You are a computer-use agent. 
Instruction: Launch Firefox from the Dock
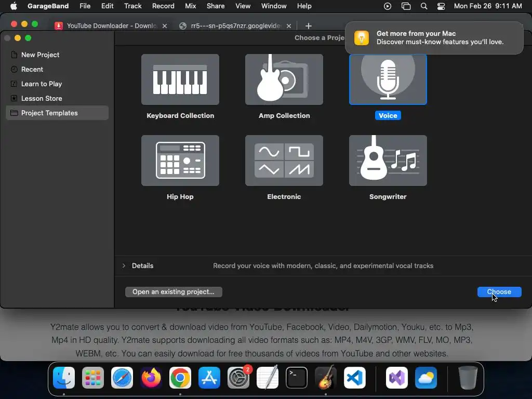coord(151,378)
